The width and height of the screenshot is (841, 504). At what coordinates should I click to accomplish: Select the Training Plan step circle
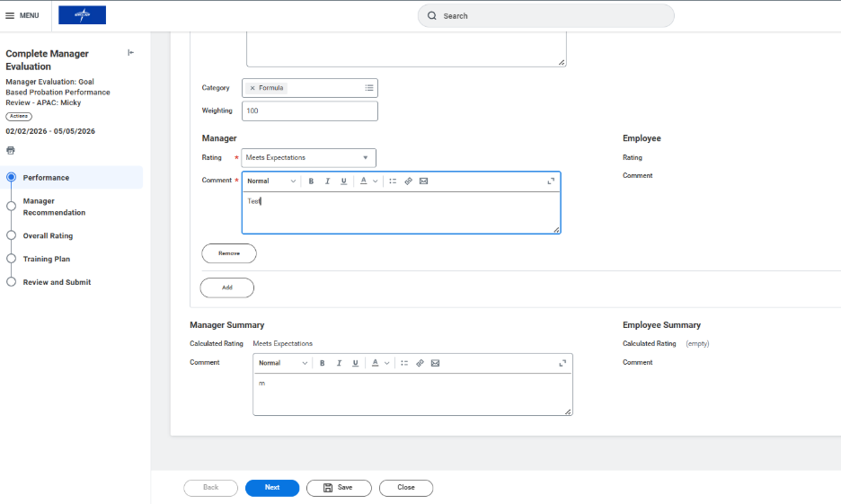click(x=12, y=259)
